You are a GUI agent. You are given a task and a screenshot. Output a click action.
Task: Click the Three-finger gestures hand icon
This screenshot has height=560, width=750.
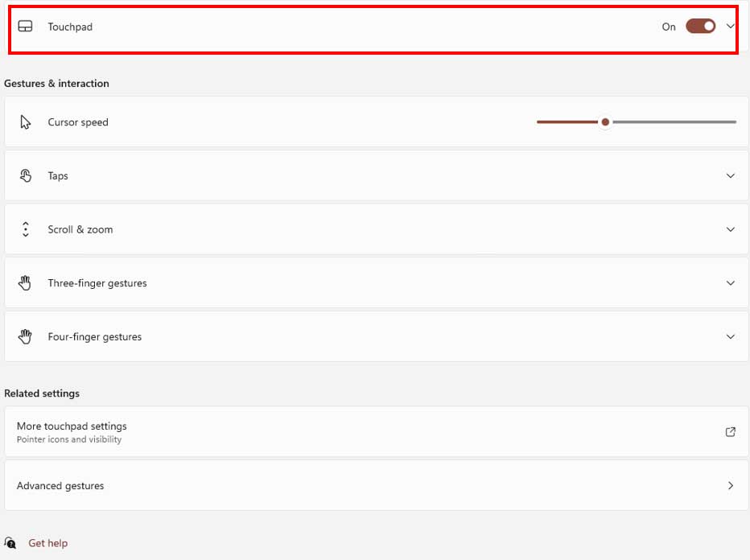[25, 282]
